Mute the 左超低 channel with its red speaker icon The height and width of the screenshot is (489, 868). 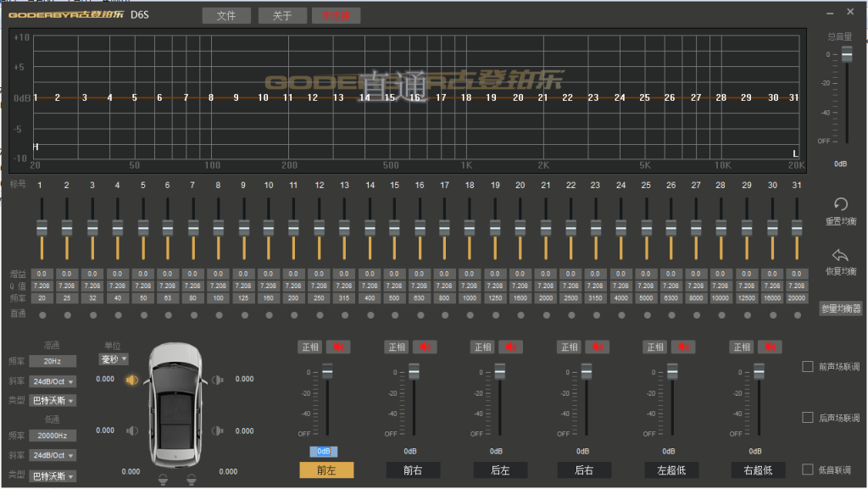[x=684, y=347]
